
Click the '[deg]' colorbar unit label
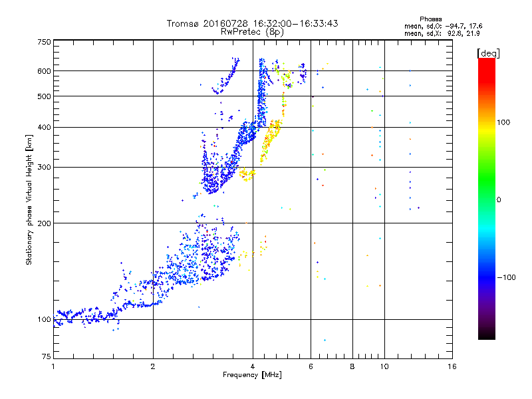click(488, 53)
